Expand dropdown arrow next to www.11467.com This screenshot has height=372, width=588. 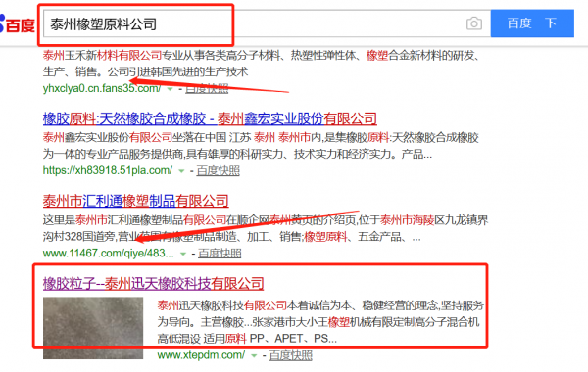pos(183,254)
